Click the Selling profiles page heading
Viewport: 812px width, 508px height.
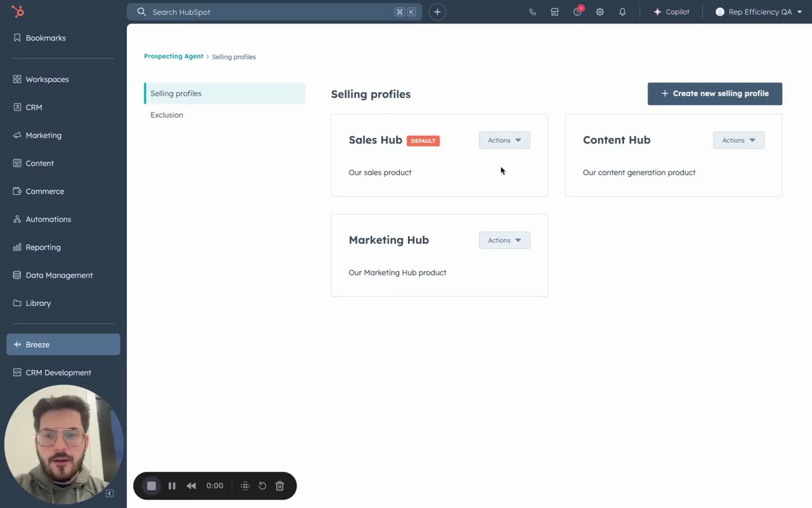[x=371, y=94]
